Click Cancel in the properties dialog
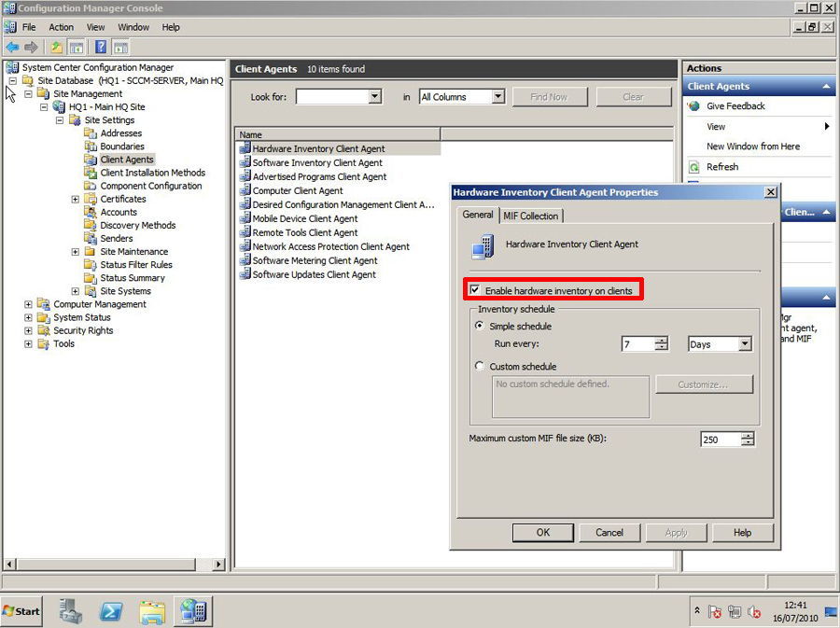This screenshot has height=628, width=840. pyautogui.click(x=609, y=532)
